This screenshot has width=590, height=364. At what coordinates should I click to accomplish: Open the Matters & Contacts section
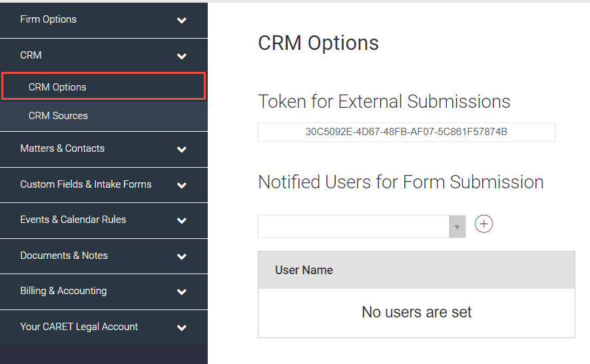pos(103,149)
